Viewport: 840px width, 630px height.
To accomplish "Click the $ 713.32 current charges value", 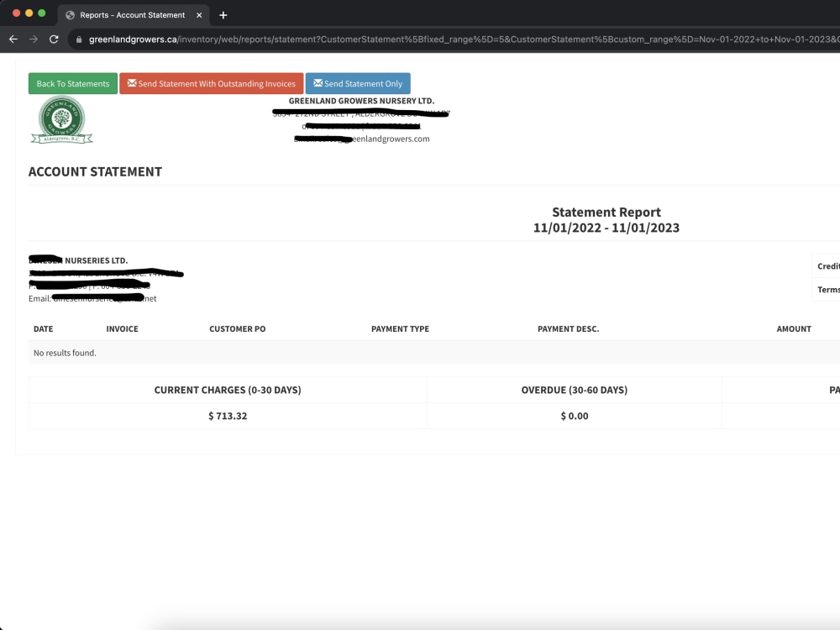I will tap(228, 416).
